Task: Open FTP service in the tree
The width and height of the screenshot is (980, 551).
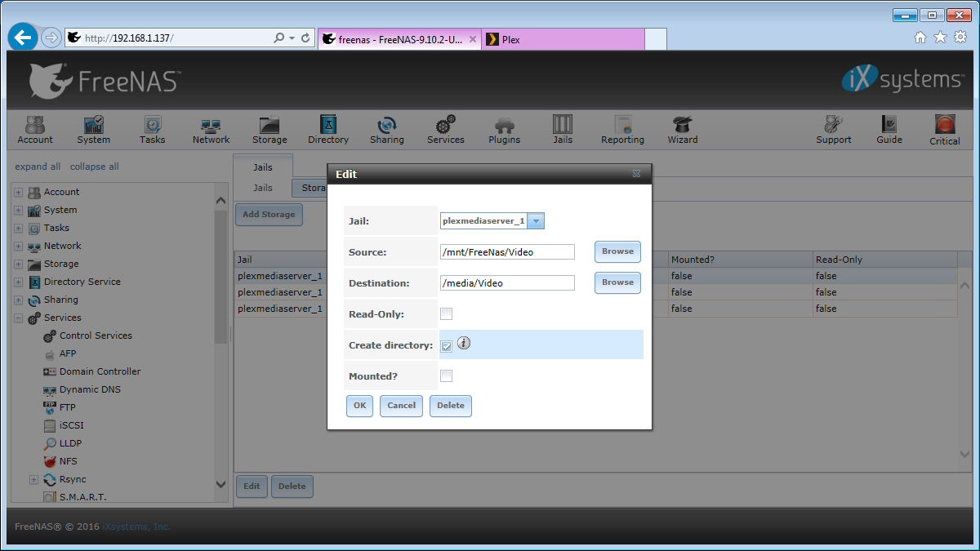Action: pyautogui.click(x=68, y=407)
